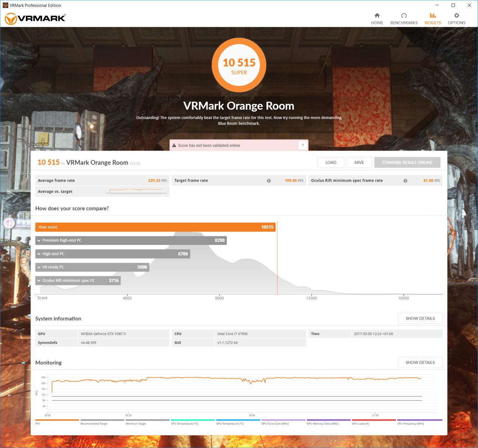478x448 pixels.
Task: Open the BENCHMARKS tab
Action: (x=404, y=19)
